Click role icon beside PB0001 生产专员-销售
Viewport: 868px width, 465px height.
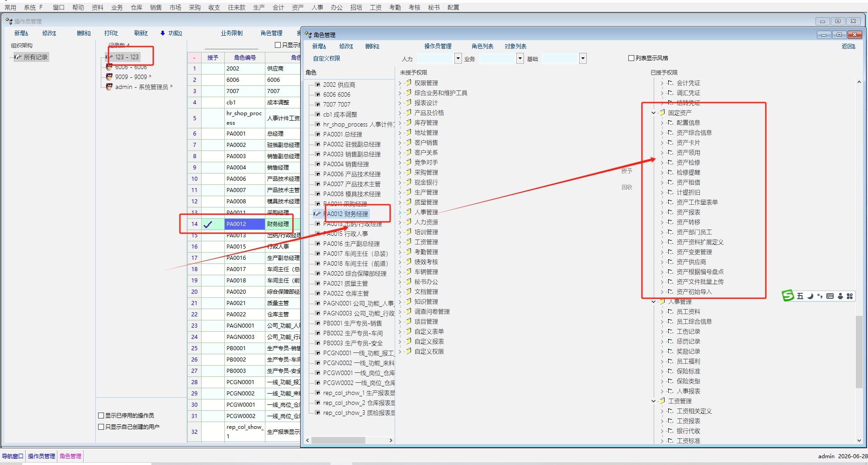(318, 323)
